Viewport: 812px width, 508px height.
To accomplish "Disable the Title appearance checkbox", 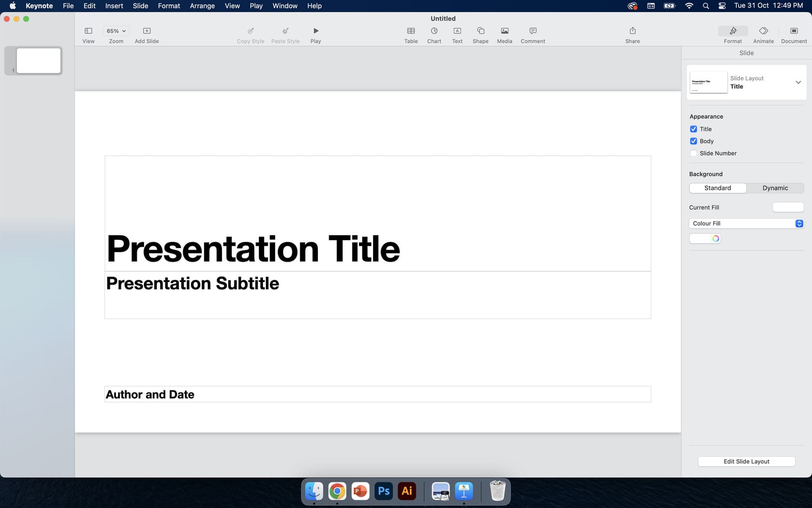I will tap(694, 129).
